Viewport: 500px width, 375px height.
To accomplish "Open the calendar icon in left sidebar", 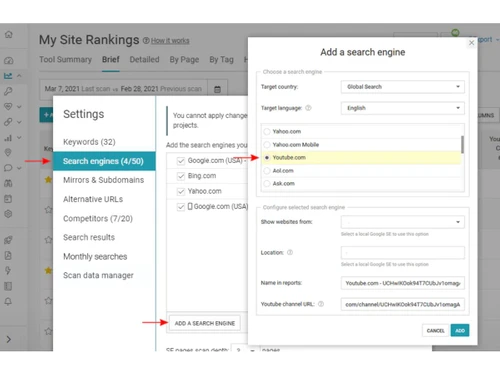I will (x=8, y=199).
